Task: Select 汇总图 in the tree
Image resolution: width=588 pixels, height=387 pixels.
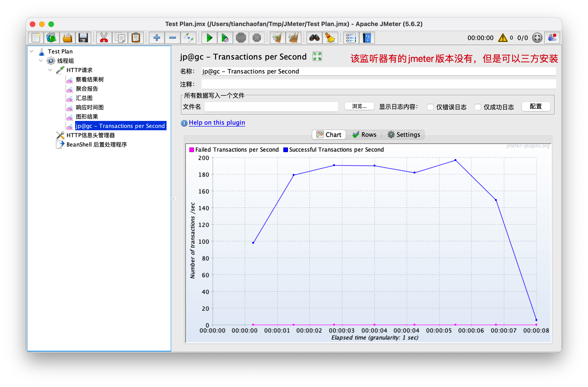Action: pyautogui.click(x=84, y=98)
